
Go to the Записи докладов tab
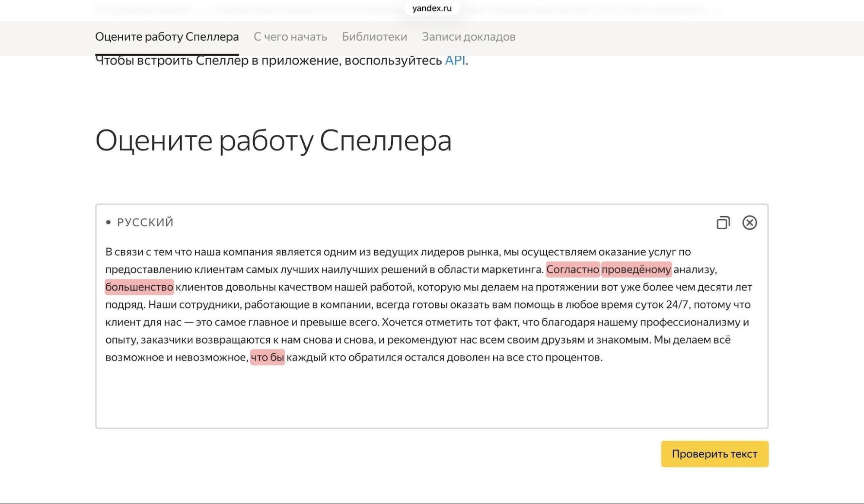tap(469, 37)
